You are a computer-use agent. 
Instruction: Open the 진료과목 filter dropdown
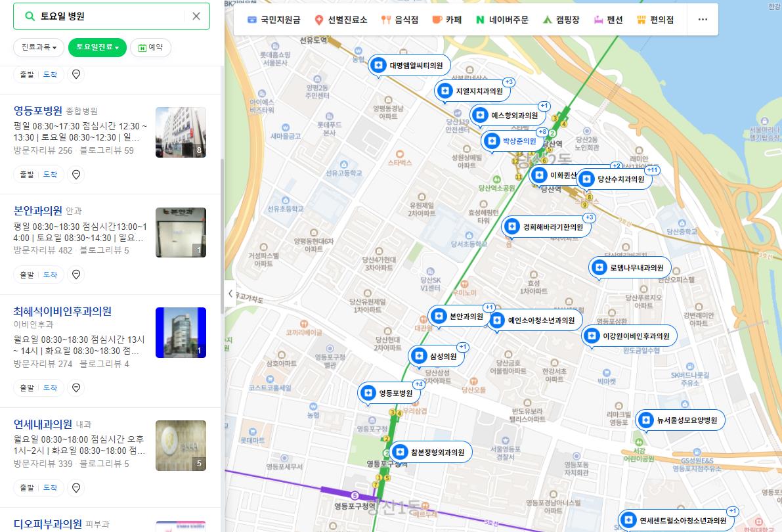[x=39, y=47]
